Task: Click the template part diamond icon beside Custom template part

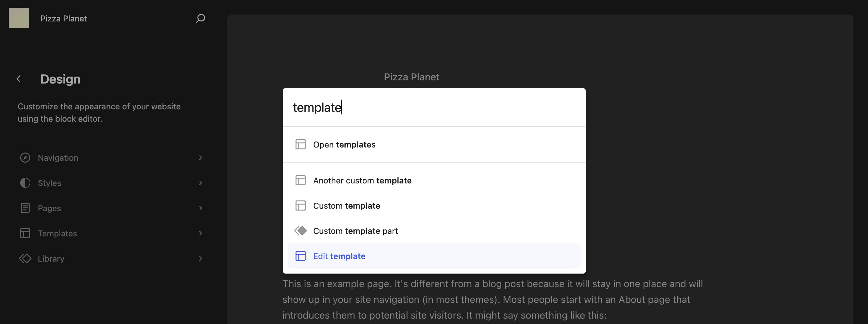Action: coord(301,231)
